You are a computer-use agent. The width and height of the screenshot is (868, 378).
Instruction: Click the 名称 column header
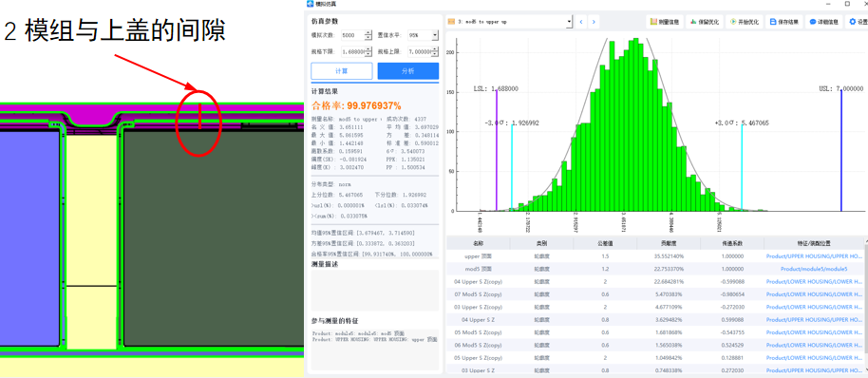pos(479,243)
